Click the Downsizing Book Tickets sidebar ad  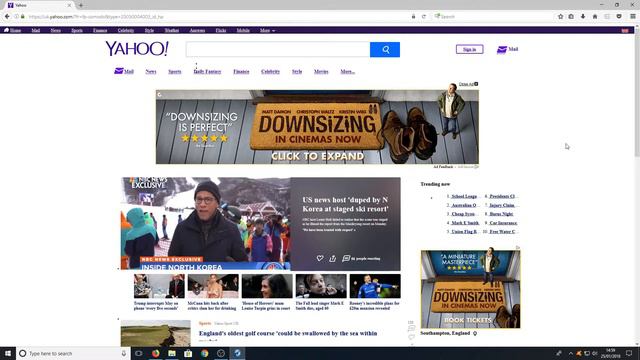tap(471, 289)
